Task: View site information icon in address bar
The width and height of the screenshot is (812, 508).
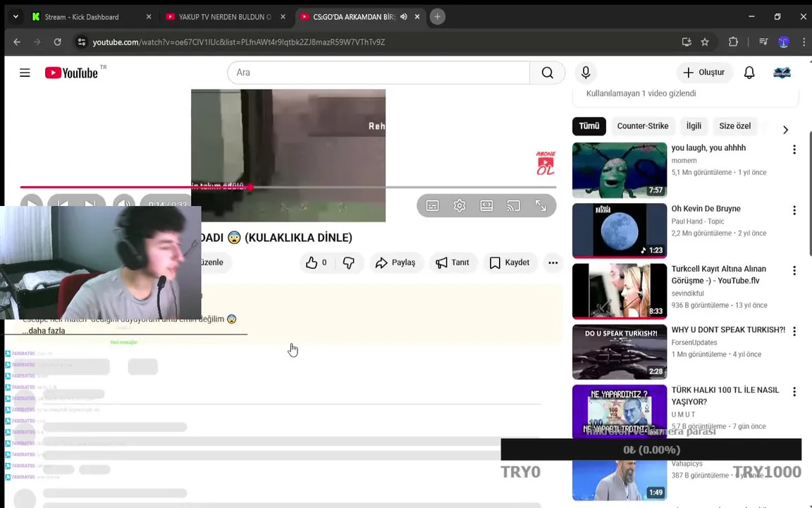Action: click(81, 42)
